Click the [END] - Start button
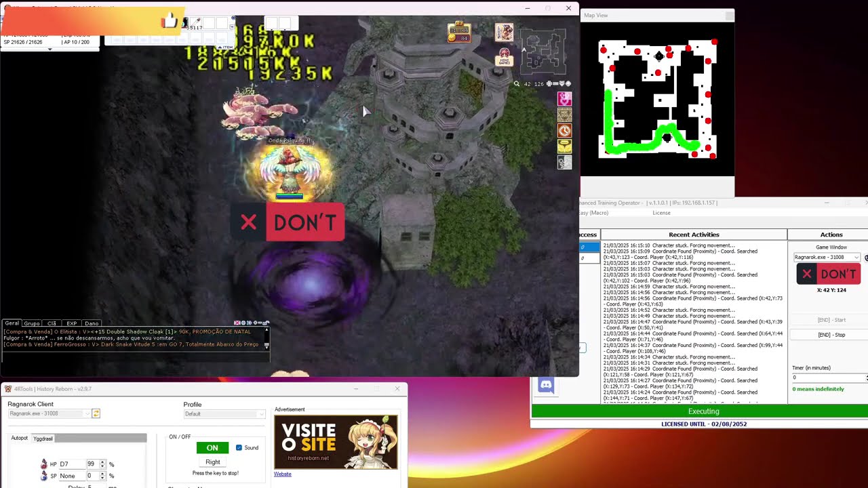The width and height of the screenshot is (868, 488). (831, 320)
